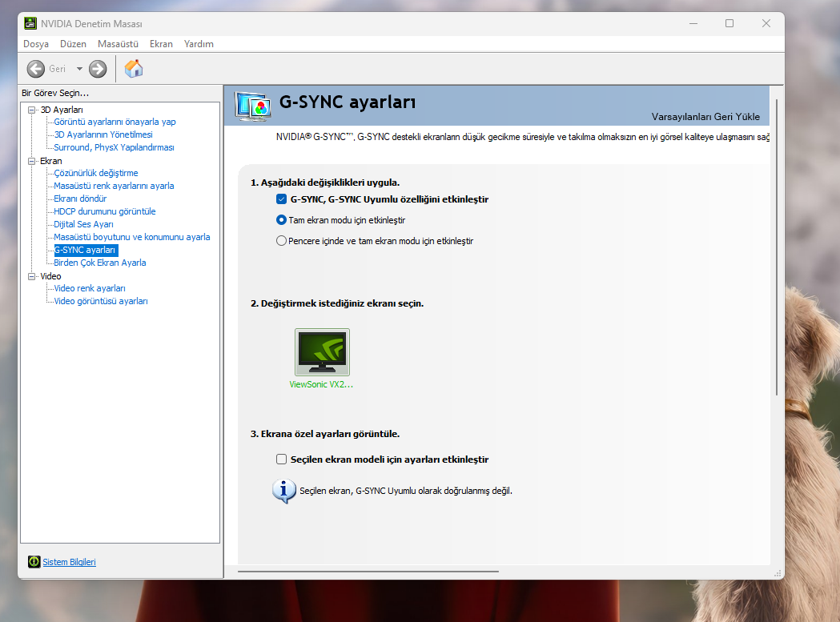The height and width of the screenshot is (622, 840).
Task: Click Varsayılanları Geri Yükle link
Action: (x=705, y=117)
